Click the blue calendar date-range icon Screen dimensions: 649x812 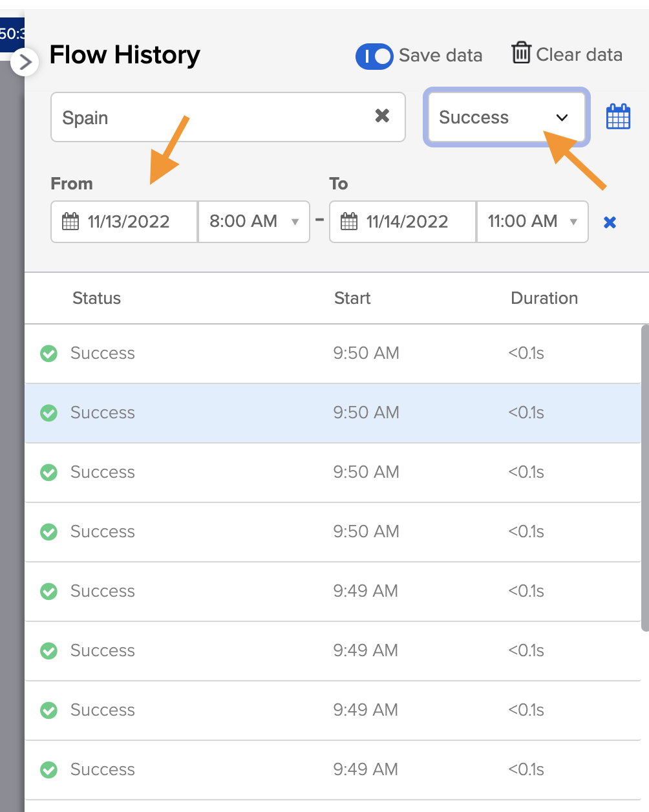coord(618,117)
